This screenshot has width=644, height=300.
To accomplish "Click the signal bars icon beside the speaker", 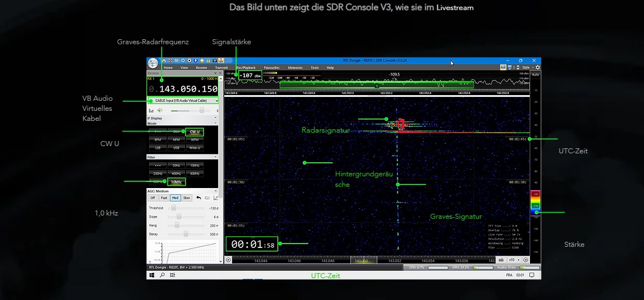I will coord(151,110).
